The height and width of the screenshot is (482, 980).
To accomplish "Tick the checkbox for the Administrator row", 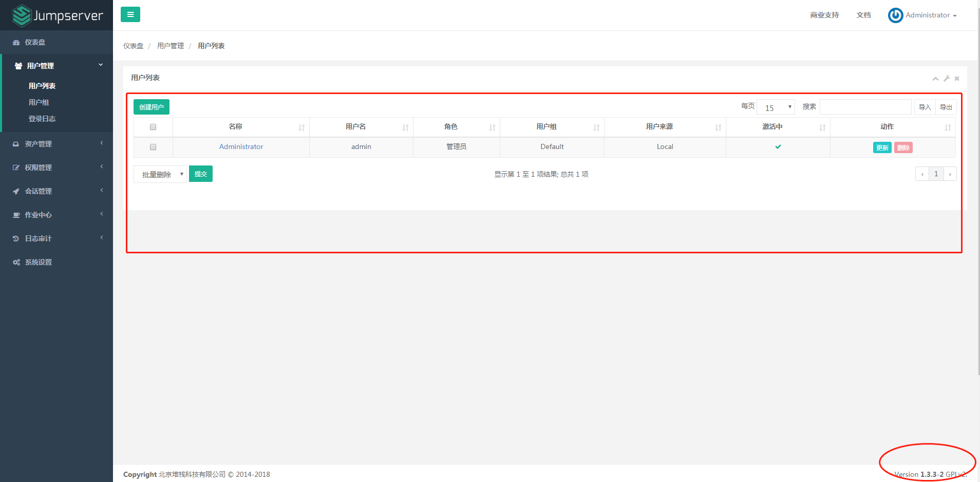I will (153, 147).
